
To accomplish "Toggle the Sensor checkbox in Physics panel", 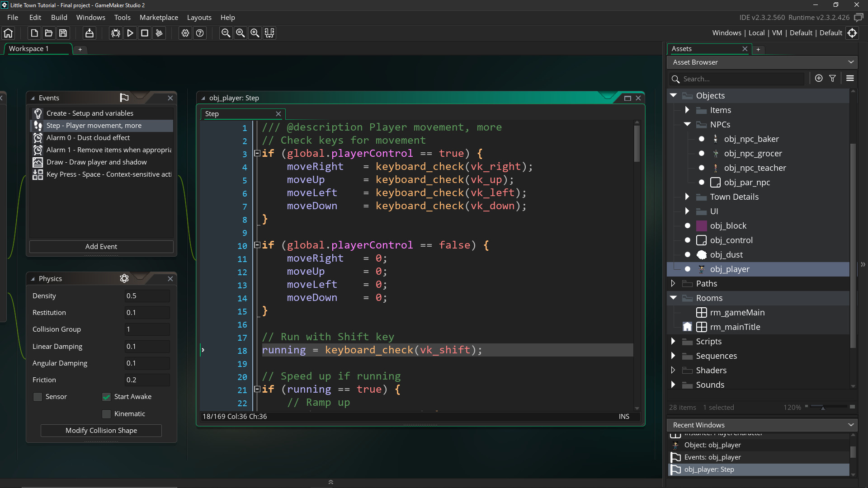I will click(x=37, y=396).
